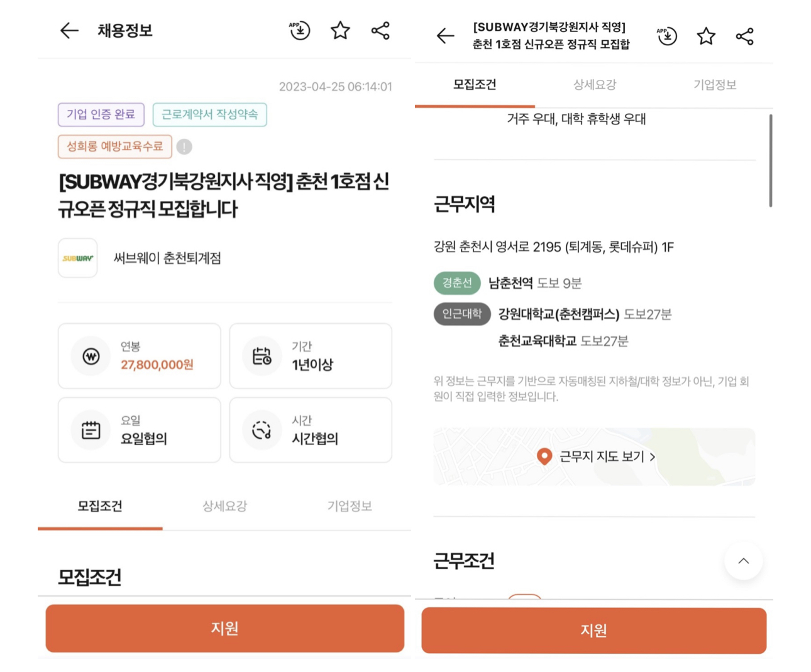Share the posting from 채용정보 header

coord(380,30)
